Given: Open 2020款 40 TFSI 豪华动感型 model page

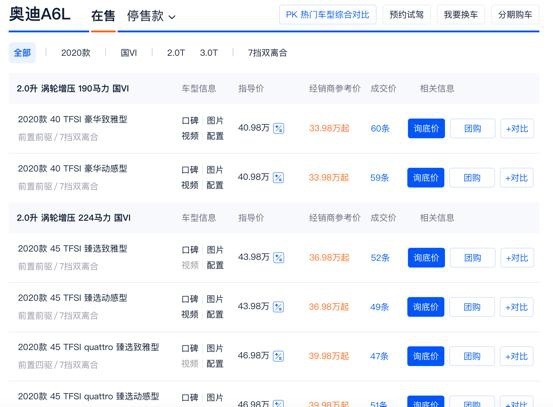Looking at the screenshot, I should pyautogui.click(x=72, y=169).
